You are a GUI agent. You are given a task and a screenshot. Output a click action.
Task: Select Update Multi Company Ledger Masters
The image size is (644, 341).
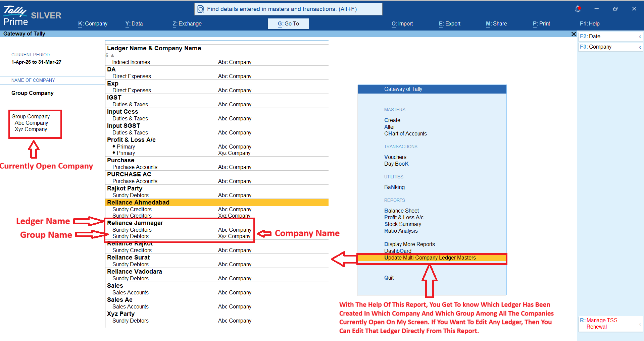432,258
